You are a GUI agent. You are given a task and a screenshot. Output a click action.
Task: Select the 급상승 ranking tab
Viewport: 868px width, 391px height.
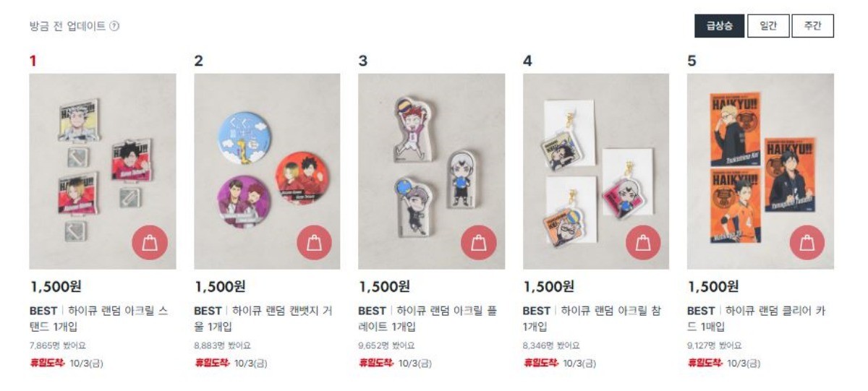(719, 26)
